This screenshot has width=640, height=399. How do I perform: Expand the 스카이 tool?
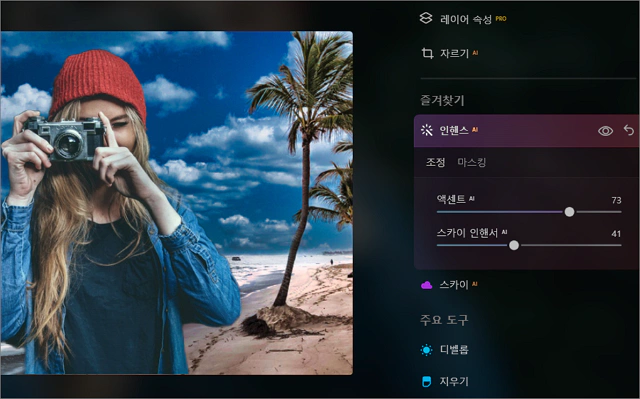pyautogui.click(x=454, y=285)
